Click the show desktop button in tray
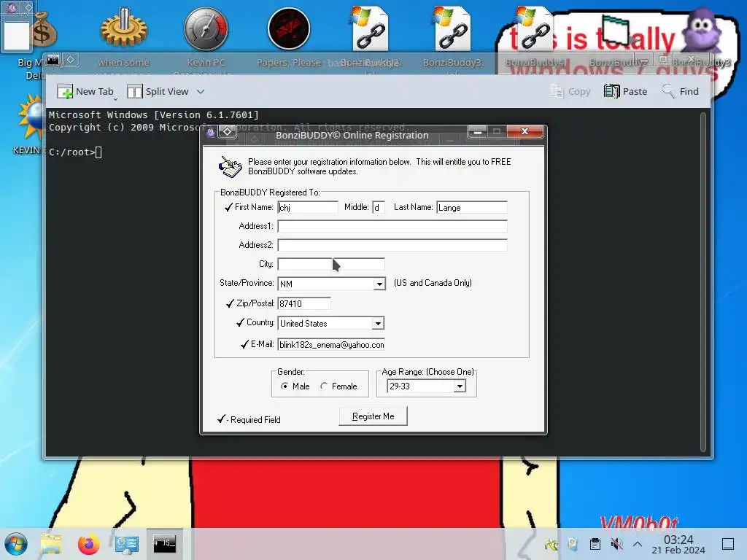The width and height of the screenshot is (747, 560). 728,544
